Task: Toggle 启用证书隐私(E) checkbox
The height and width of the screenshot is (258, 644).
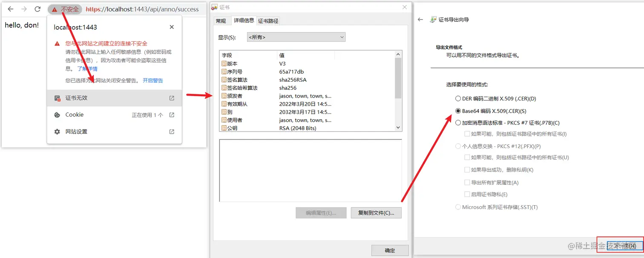Action: 467,195
